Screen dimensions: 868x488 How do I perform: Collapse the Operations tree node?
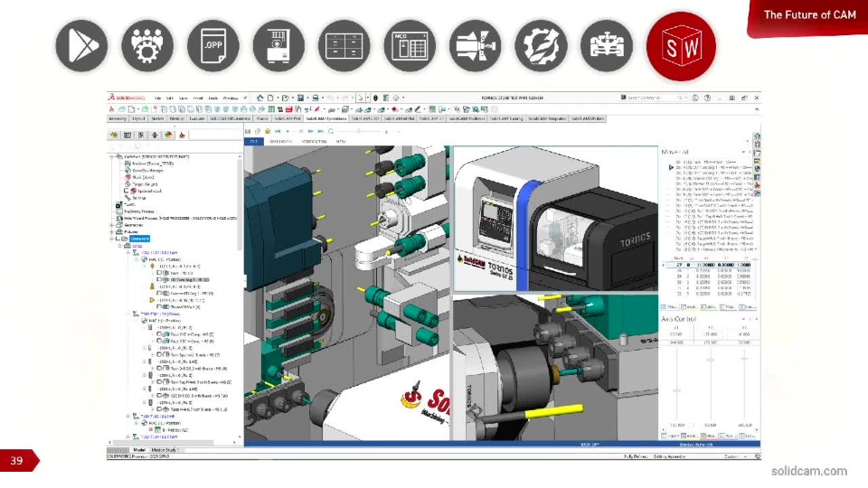111,239
